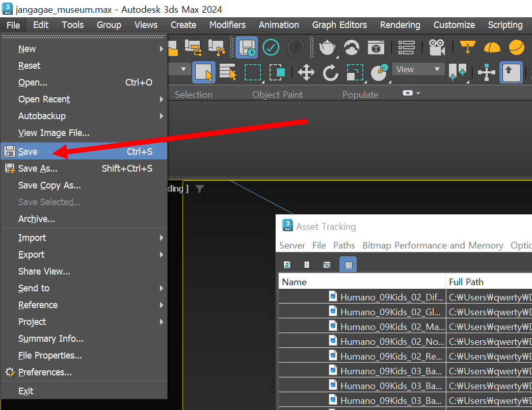
Task: Expand the Reference submenu
Action: (x=162, y=305)
